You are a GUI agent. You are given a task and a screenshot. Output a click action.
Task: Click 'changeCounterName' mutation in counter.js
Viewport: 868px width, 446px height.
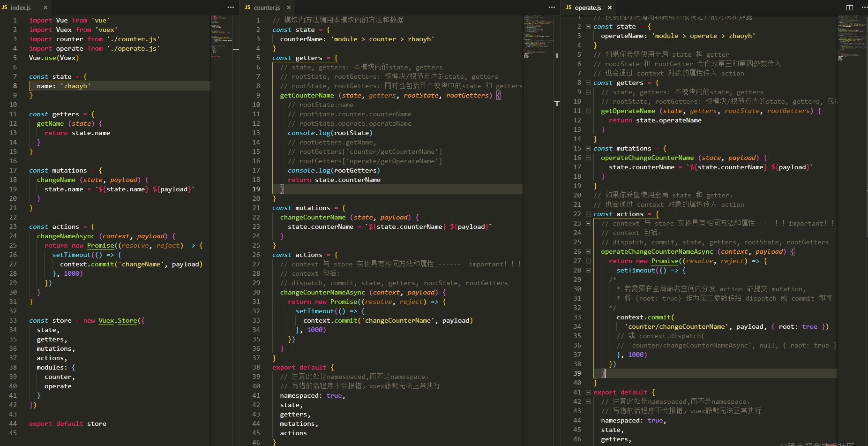tap(313, 217)
